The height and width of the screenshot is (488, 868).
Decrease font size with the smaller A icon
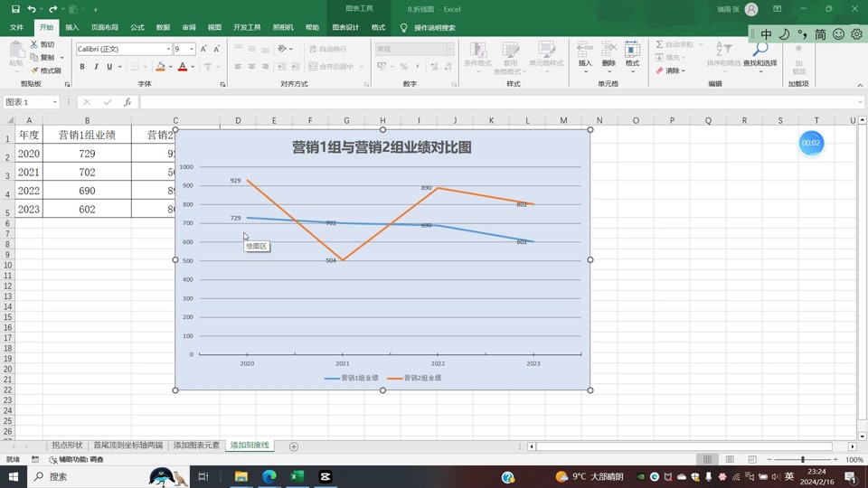(x=216, y=49)
